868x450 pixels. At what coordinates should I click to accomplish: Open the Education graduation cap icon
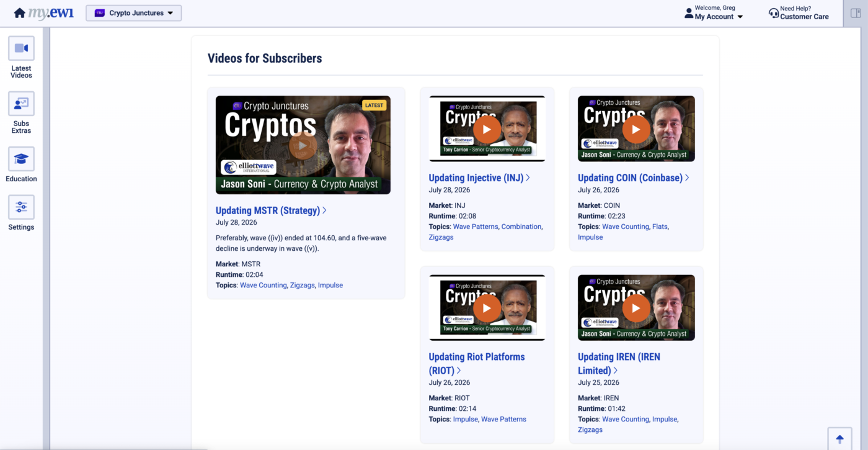coord(21,159)
